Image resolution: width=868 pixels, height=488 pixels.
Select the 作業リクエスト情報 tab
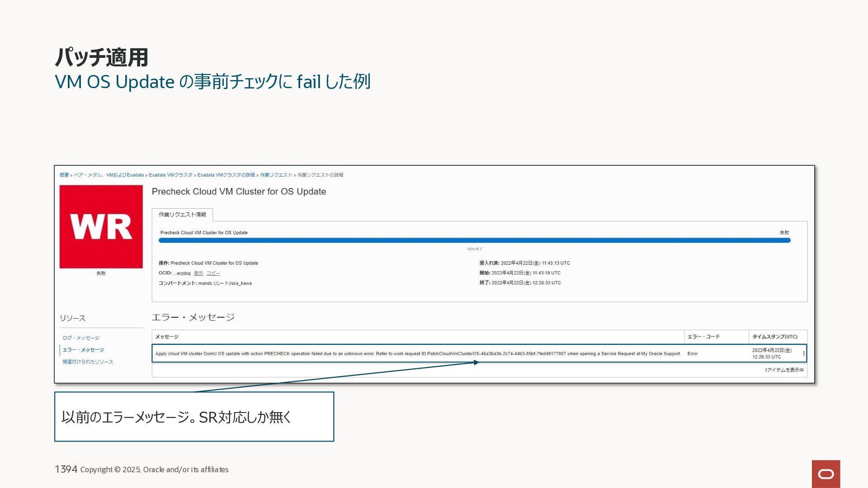pos(182,215)
